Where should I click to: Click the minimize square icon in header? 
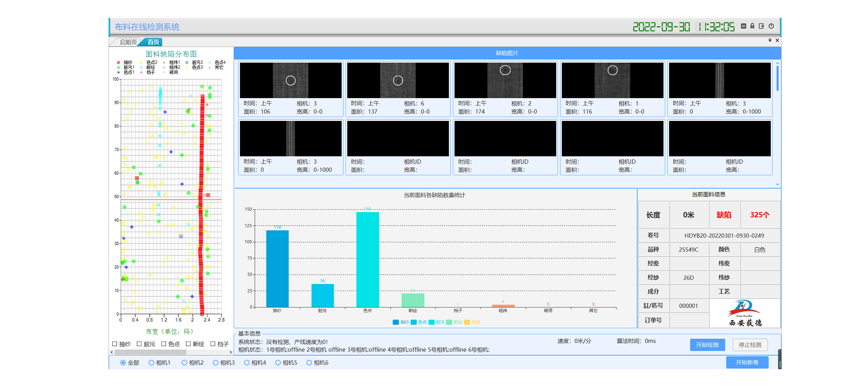(x=743, y=26)
